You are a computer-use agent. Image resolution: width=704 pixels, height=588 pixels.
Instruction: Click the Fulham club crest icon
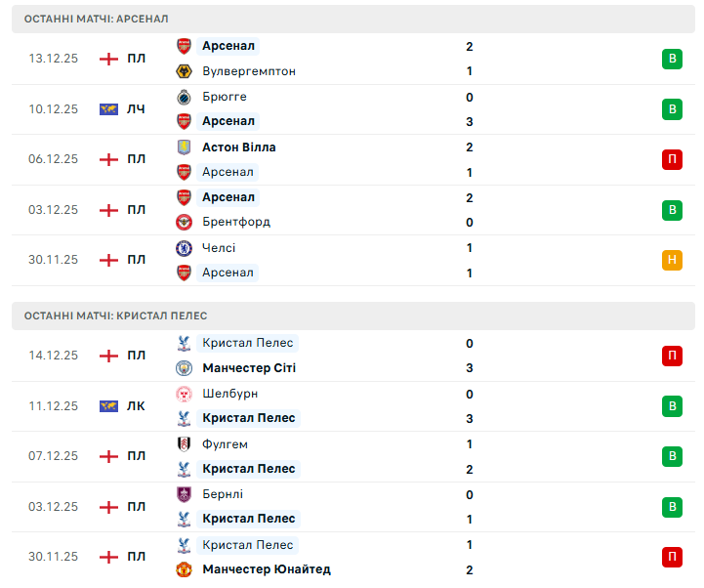click(184, 443)
